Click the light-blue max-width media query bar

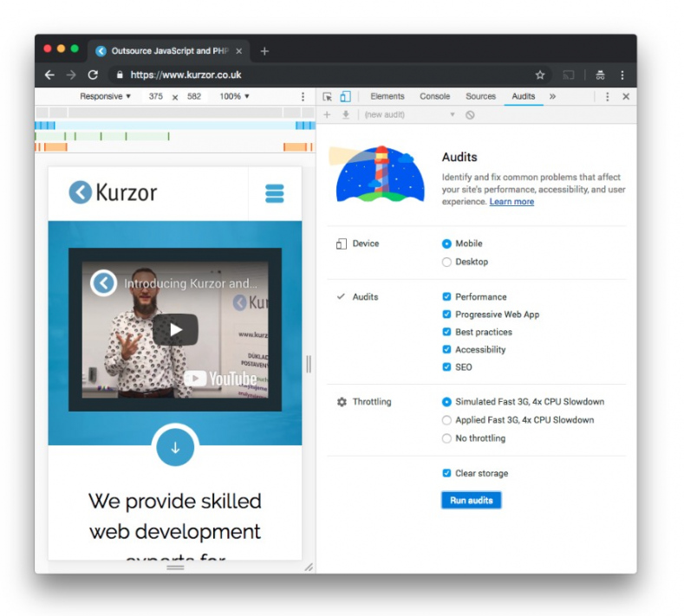[175, 126]
